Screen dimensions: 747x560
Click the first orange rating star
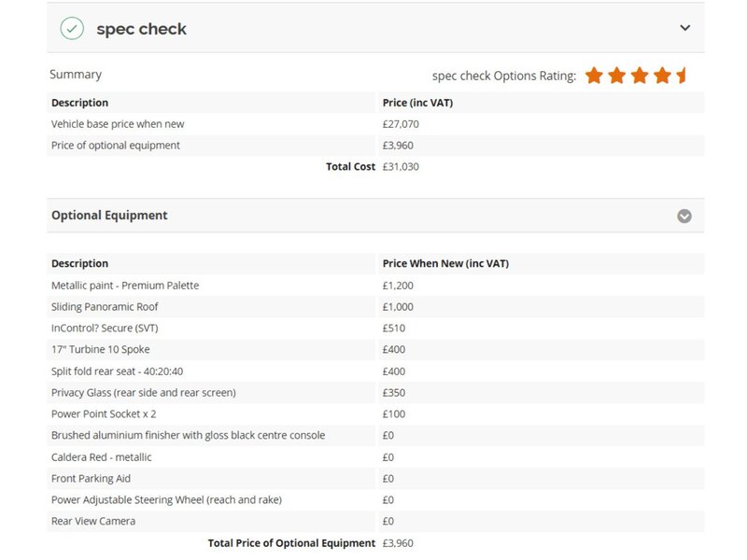(594, 76)
